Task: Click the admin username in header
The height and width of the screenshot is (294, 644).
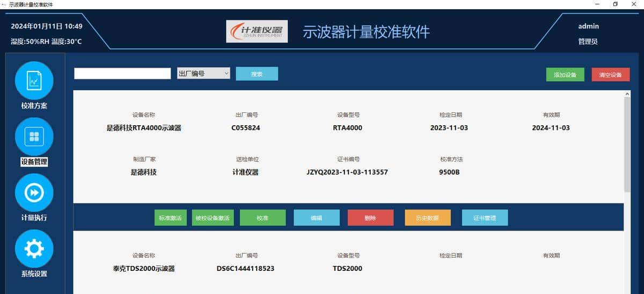Action: 588,26
